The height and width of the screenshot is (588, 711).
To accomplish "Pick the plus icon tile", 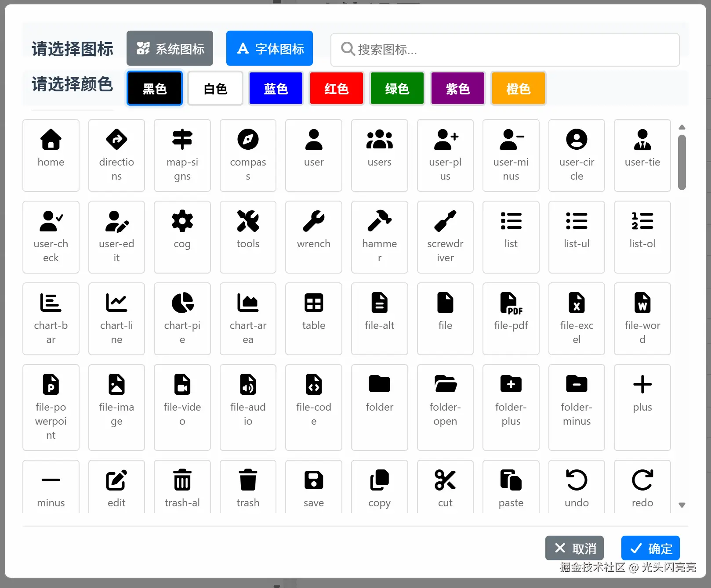I will coord(642,407).
